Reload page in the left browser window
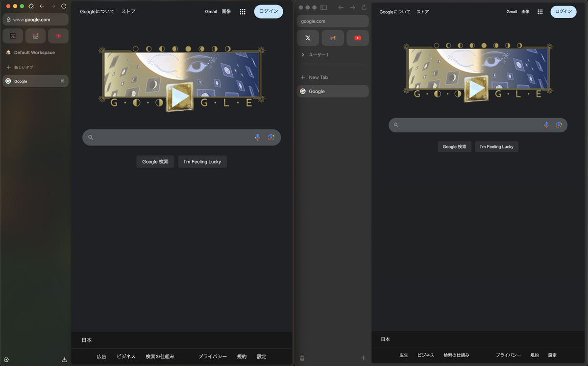 coord(64,6)
